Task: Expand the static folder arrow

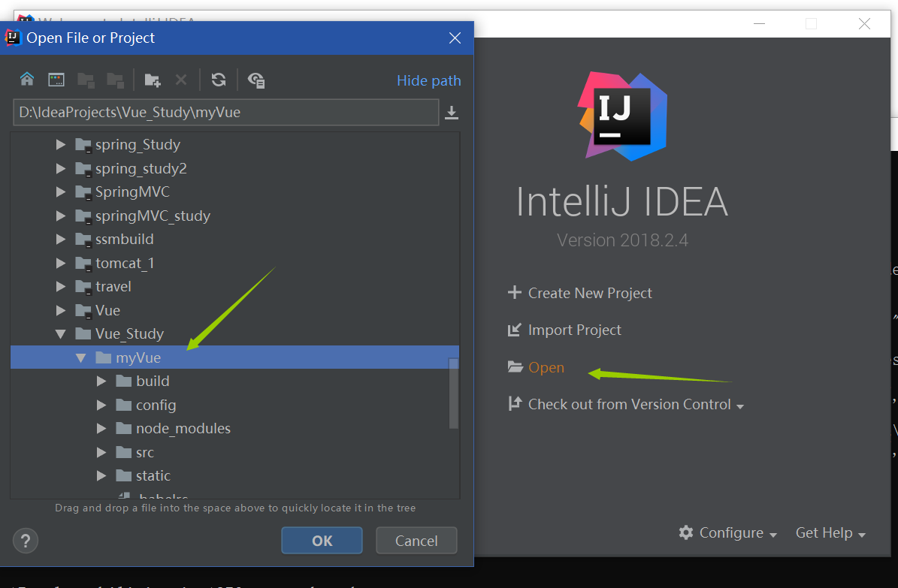Action: [101, 476]
